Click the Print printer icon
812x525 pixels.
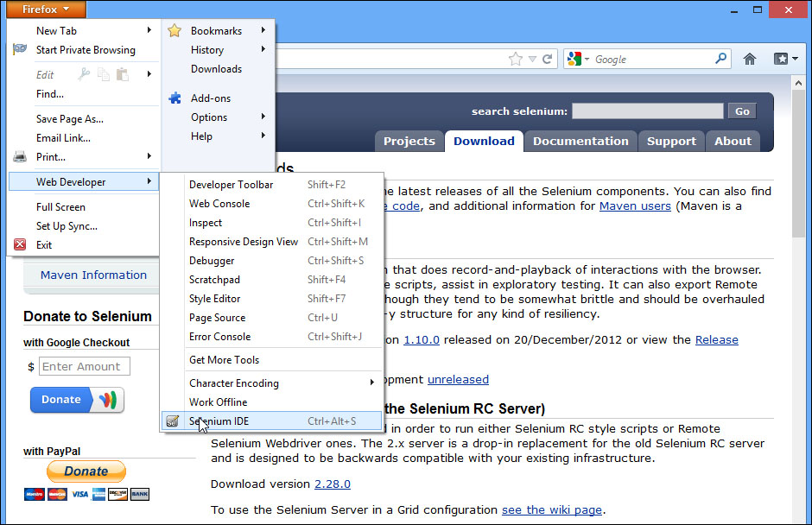point(20,157)
